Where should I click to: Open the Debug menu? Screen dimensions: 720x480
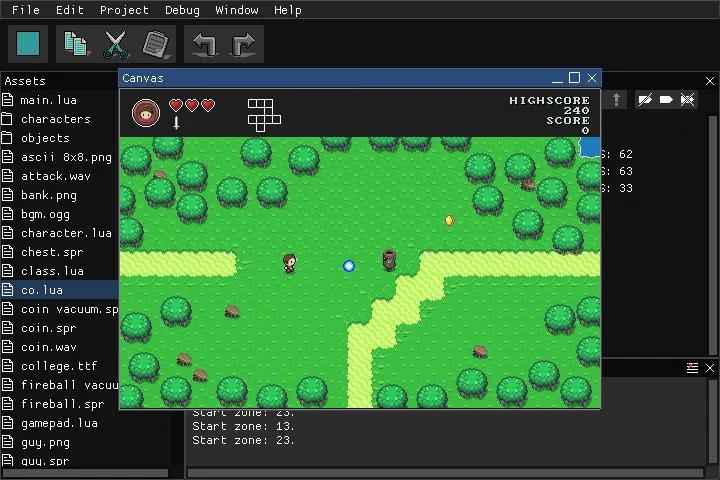pos(182,10)
